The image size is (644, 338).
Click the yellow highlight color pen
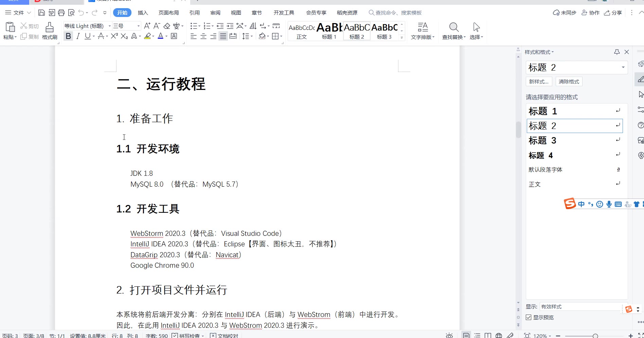point(147,36)
